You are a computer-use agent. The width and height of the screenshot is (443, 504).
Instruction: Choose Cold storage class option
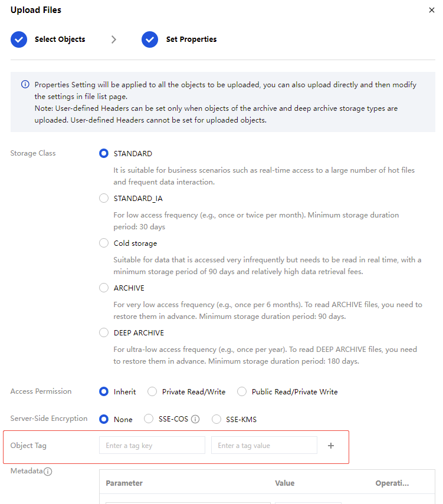click(x=104, y=243)
